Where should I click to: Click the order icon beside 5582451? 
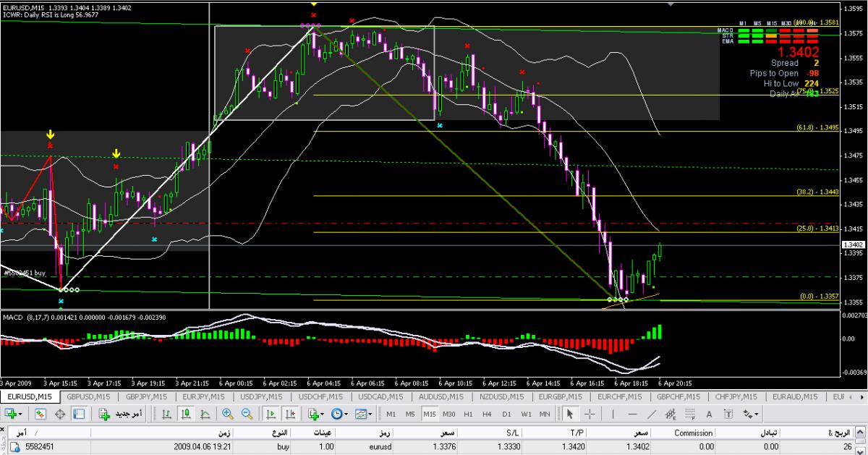click(14, 447)
